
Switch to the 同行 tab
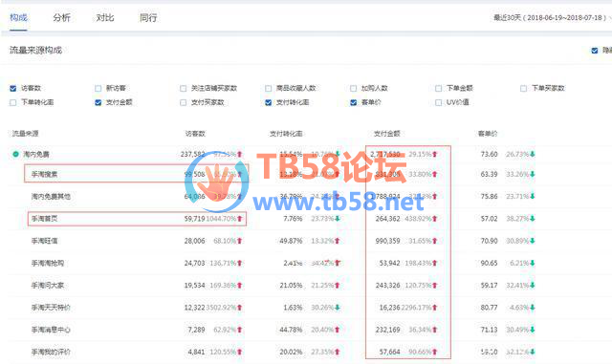pos(148,17)
